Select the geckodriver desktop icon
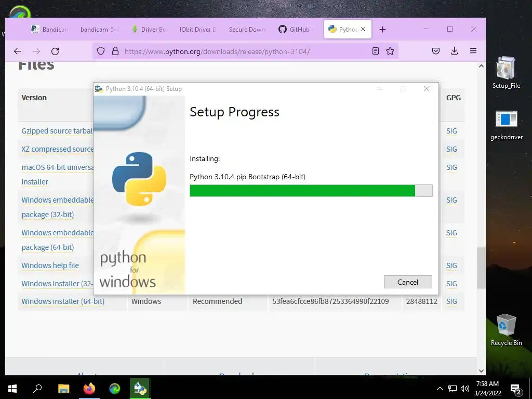The image size is (532, 399). click(x=506, y=125)
